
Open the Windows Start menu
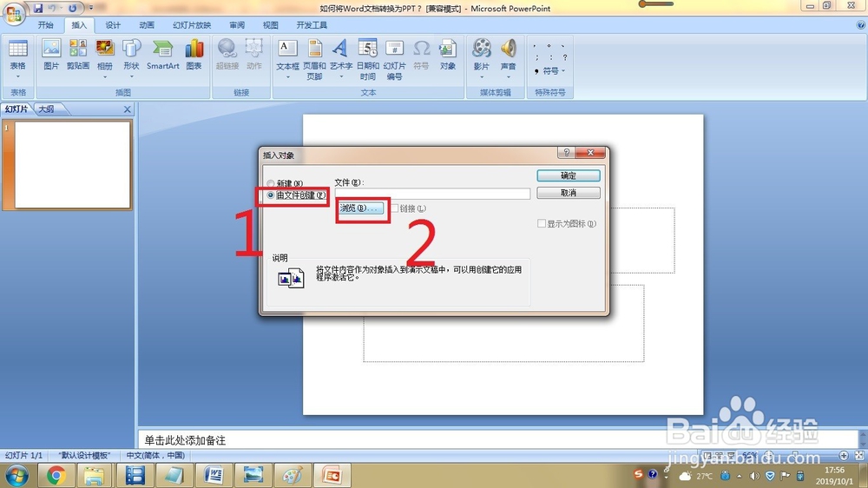[16, 475]
